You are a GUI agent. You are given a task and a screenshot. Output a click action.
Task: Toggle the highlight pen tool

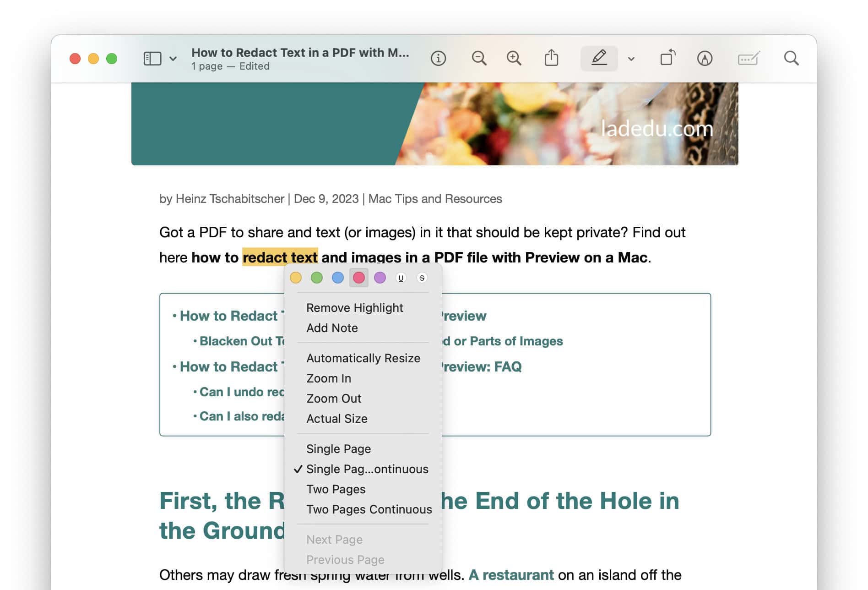599,58
